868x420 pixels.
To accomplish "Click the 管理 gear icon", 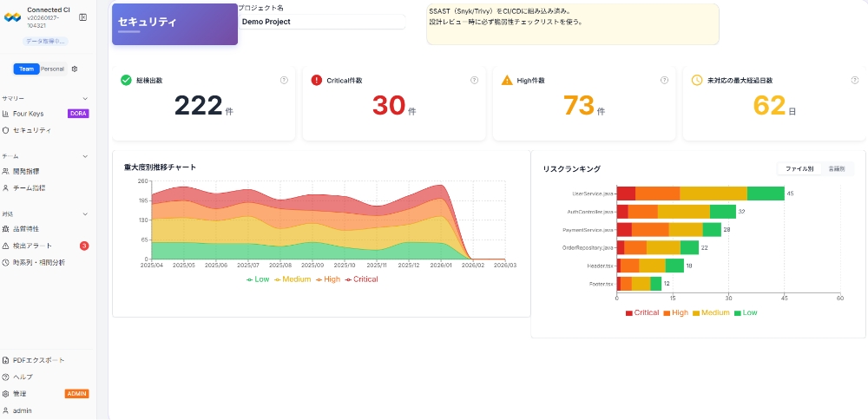I will coord(5,394).
